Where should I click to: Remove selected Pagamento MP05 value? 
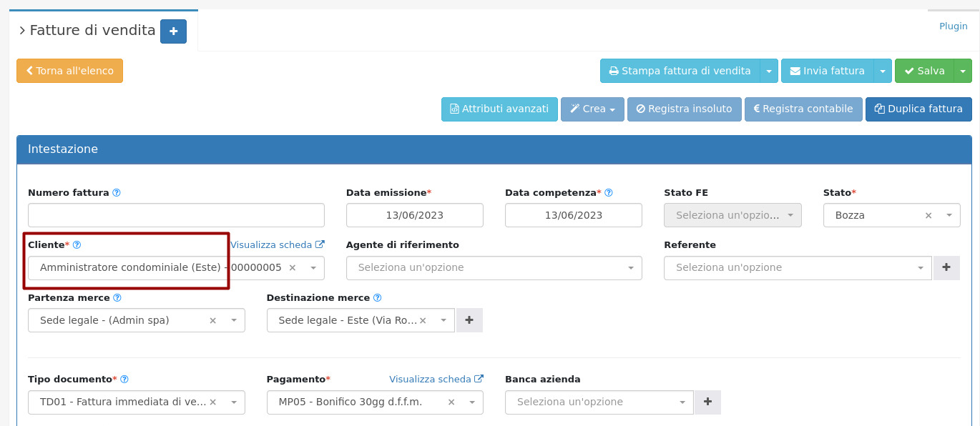coord(451,402)
